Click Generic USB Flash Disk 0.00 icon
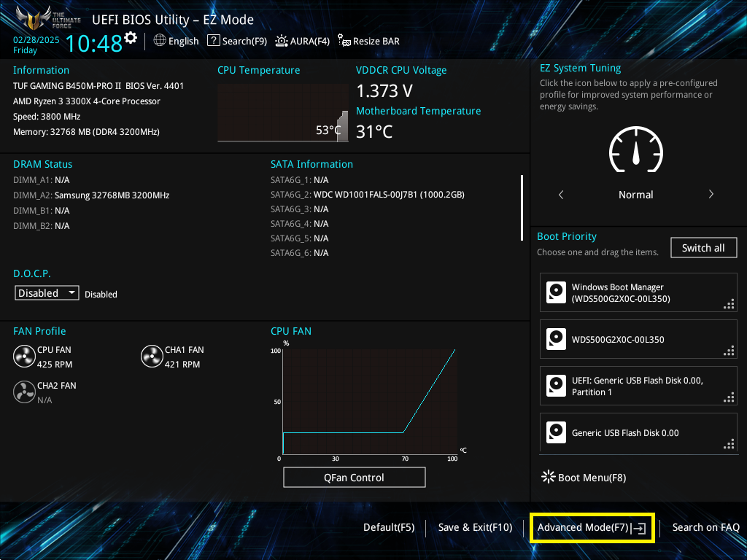The width and height of the screenshot is (747, 560). click(x=556, y=432)
